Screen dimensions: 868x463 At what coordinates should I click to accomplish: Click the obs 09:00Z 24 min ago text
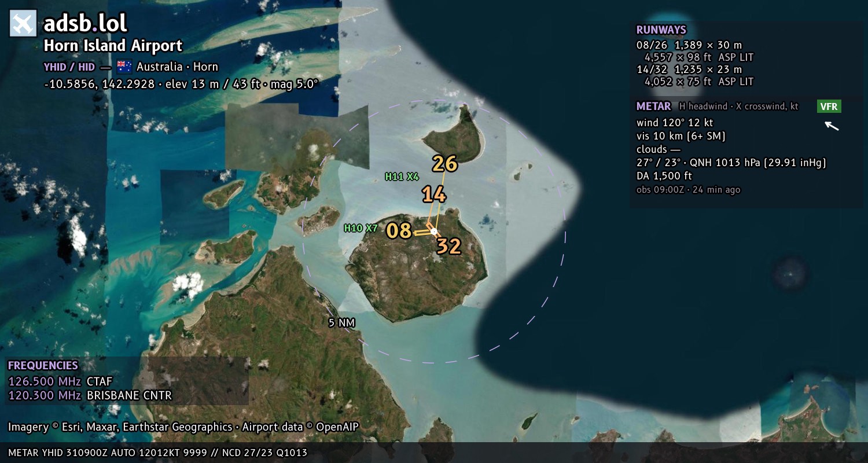tap(688, 190)
